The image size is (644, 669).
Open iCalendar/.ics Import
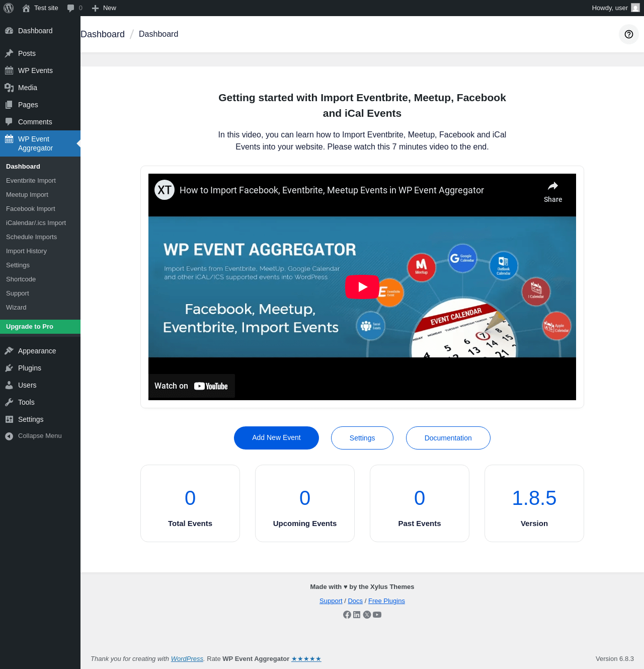tap(40, 223)
